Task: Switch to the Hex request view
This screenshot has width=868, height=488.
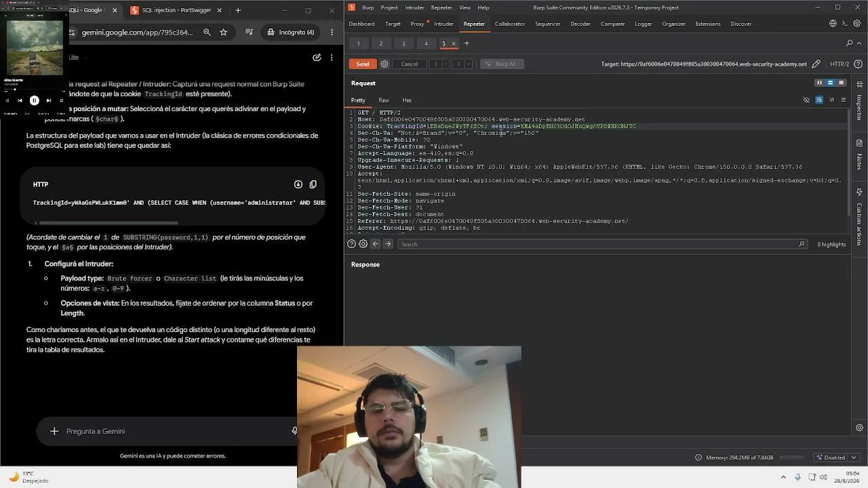Action: pos(407,100)
